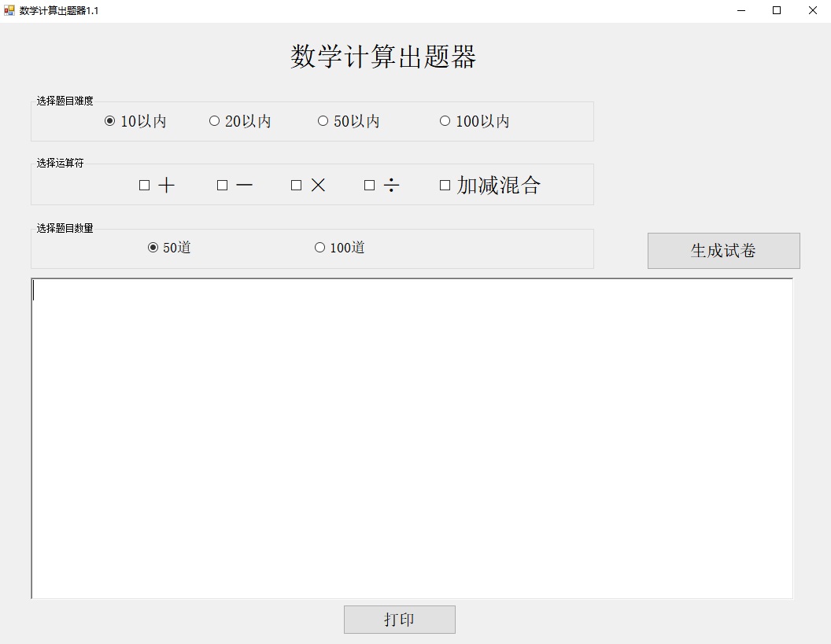Image resolution: width=831 pixels, height=644 pixels.
Task: Click the application icon in title bar
Action: pos(9,10)
